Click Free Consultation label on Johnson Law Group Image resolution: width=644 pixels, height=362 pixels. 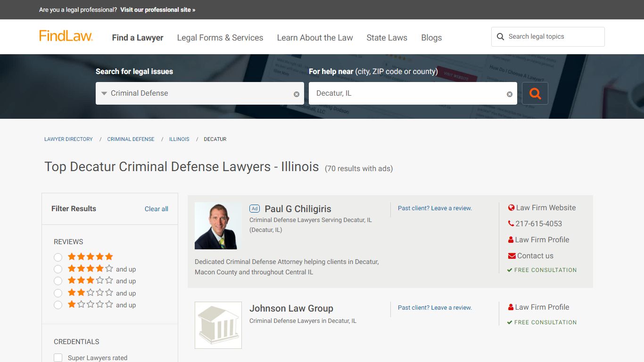(x=545, y=322)
